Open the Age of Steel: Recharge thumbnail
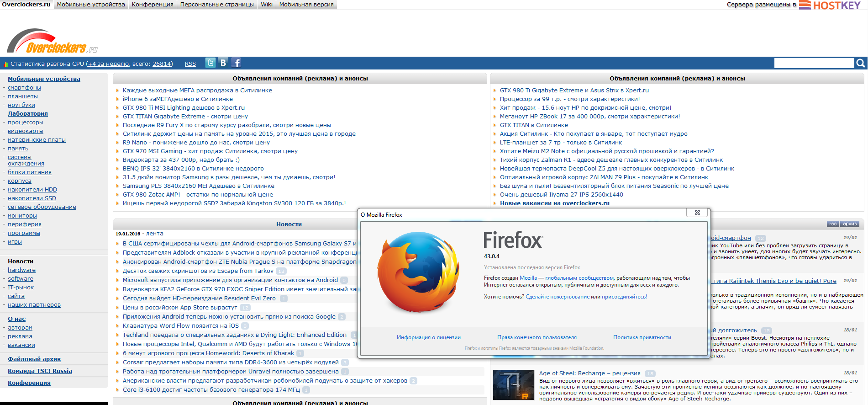 514,385
